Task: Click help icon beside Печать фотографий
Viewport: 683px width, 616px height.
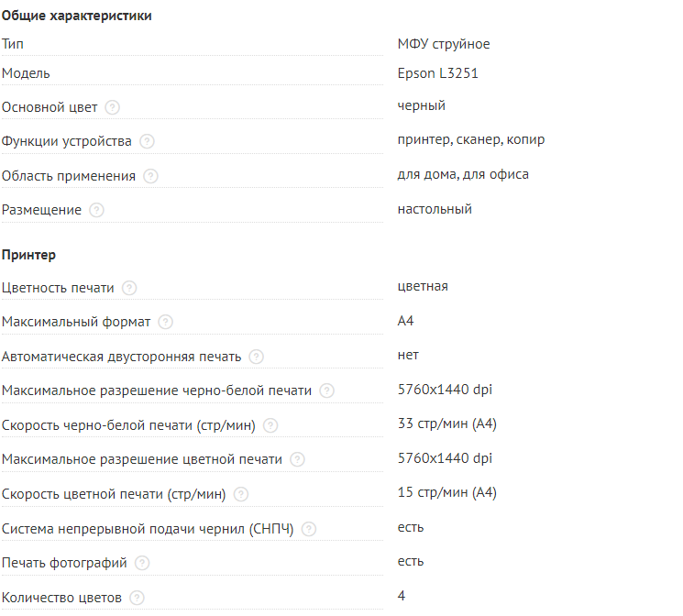Action: (x=142, y=563)
